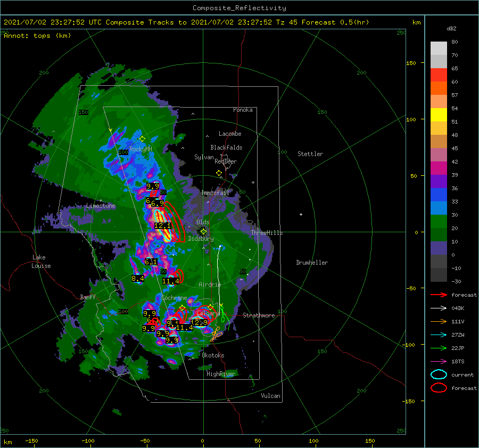Click the yellow diamond marker above RockyMH
The image size is (479, 448).
pos(142,139)
